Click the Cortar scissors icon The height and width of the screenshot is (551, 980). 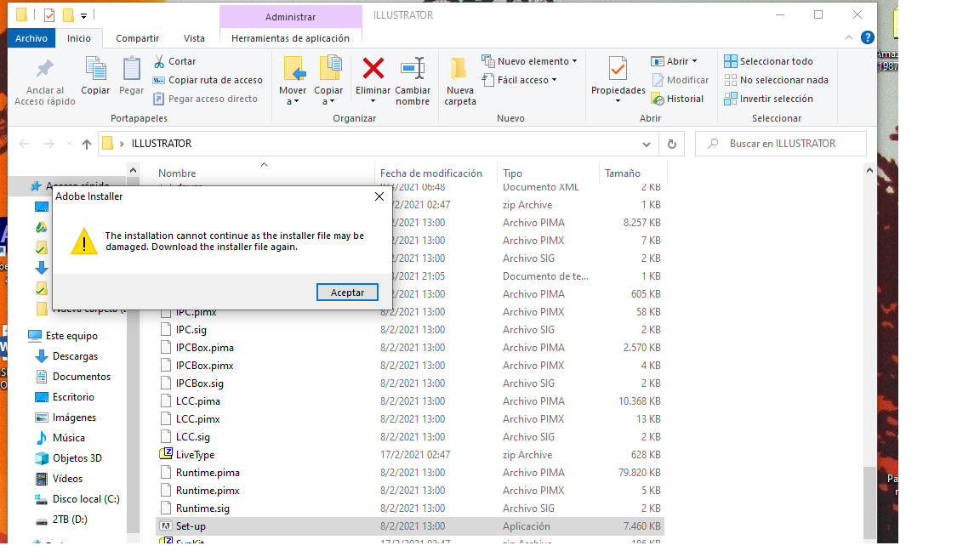coord(159,61)
